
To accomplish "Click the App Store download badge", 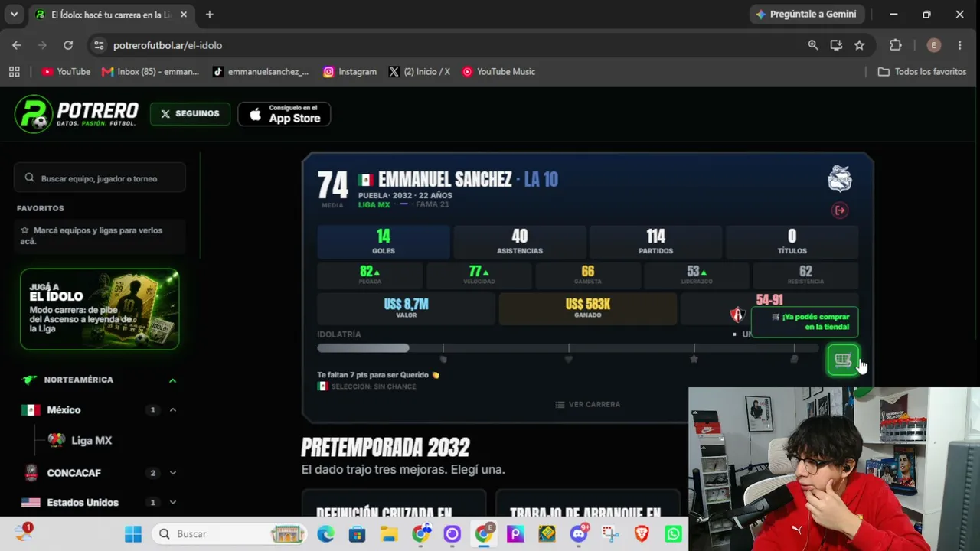I will pos(284,114).
